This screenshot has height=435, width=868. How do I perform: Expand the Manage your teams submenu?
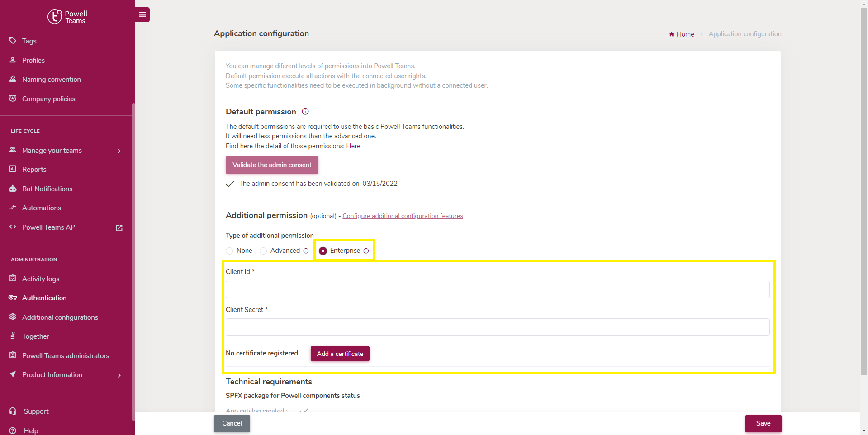pyautogui.click(x=119, y=151)
